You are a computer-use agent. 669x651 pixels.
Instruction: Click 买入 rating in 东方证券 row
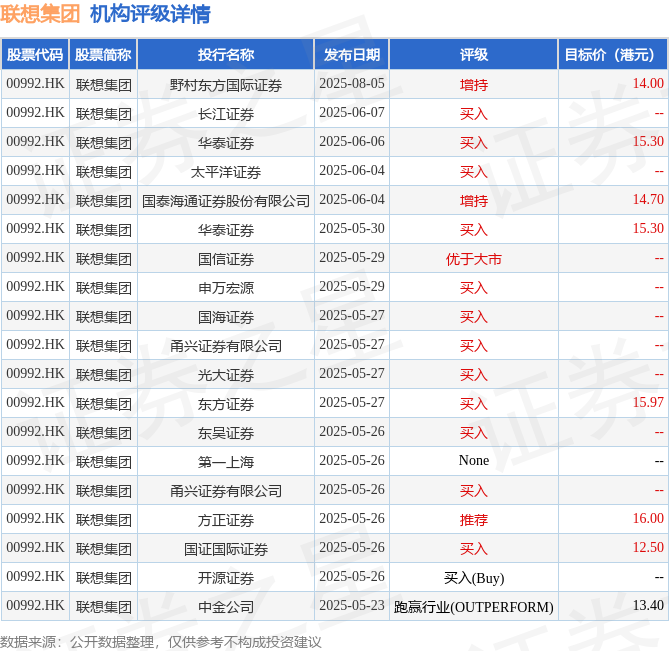click(474, 404)
